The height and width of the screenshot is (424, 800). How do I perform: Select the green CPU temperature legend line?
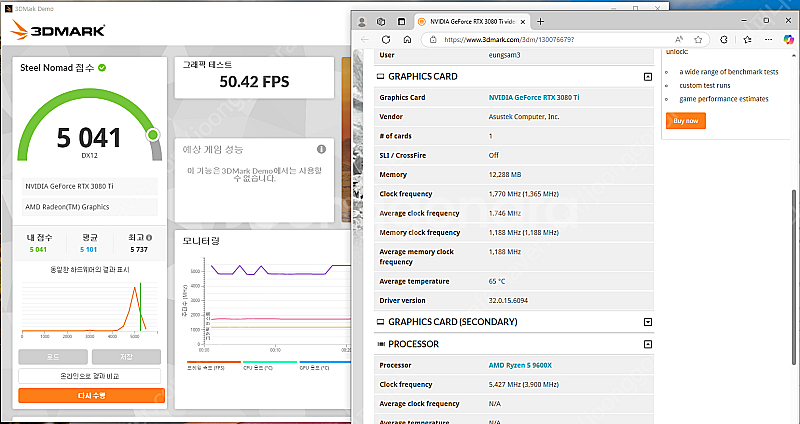tap(270, 364)
